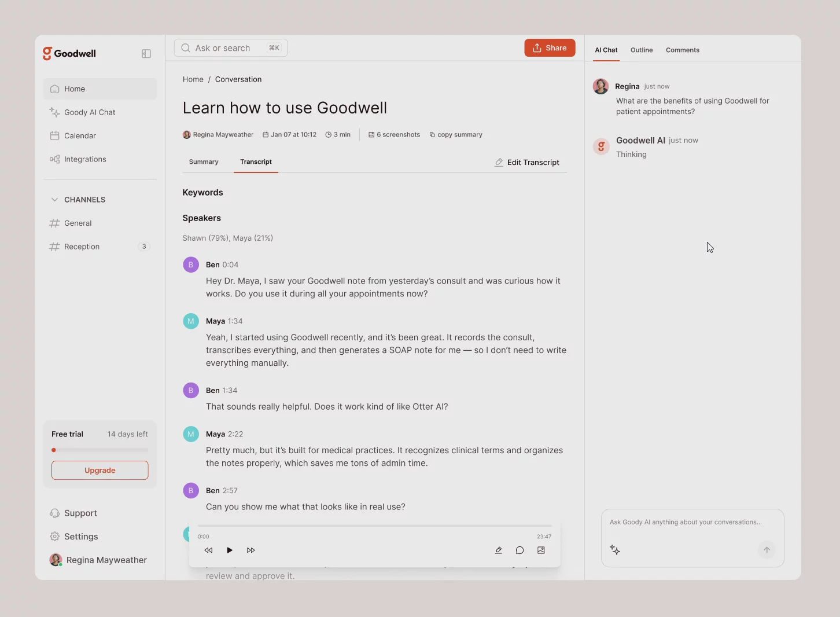
Task: Open the Integrations page
Action: coord(100,159)
